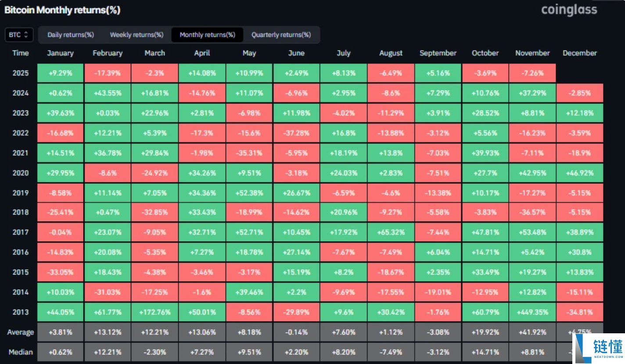Click the Average row label

pos(21,332)
